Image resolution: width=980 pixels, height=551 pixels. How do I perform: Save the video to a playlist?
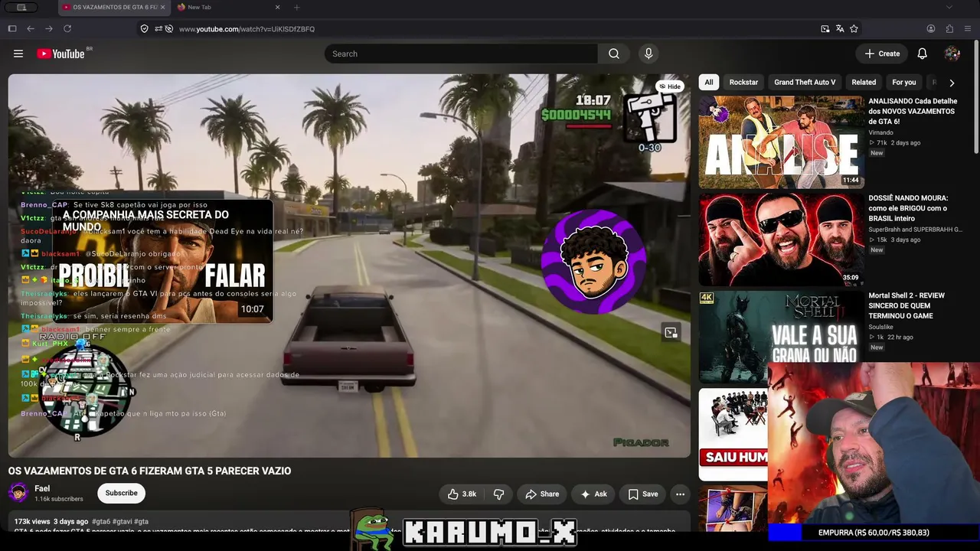[643, 494]
